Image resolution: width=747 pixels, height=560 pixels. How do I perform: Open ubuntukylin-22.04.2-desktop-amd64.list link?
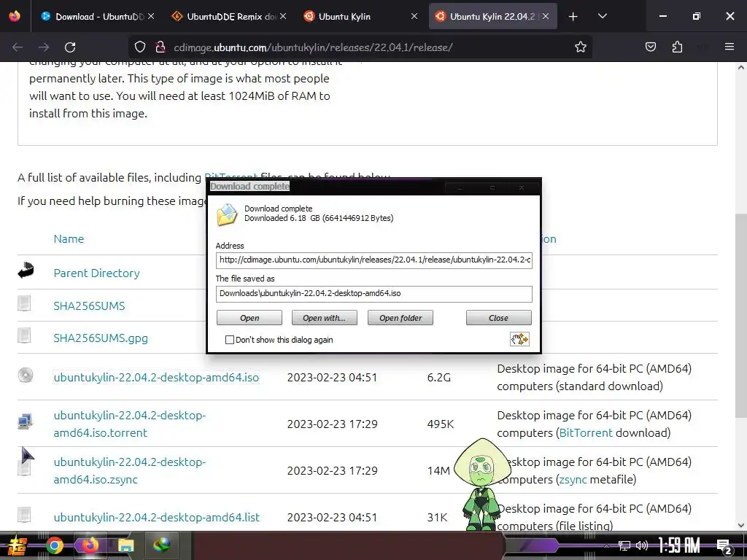[156, 517]
